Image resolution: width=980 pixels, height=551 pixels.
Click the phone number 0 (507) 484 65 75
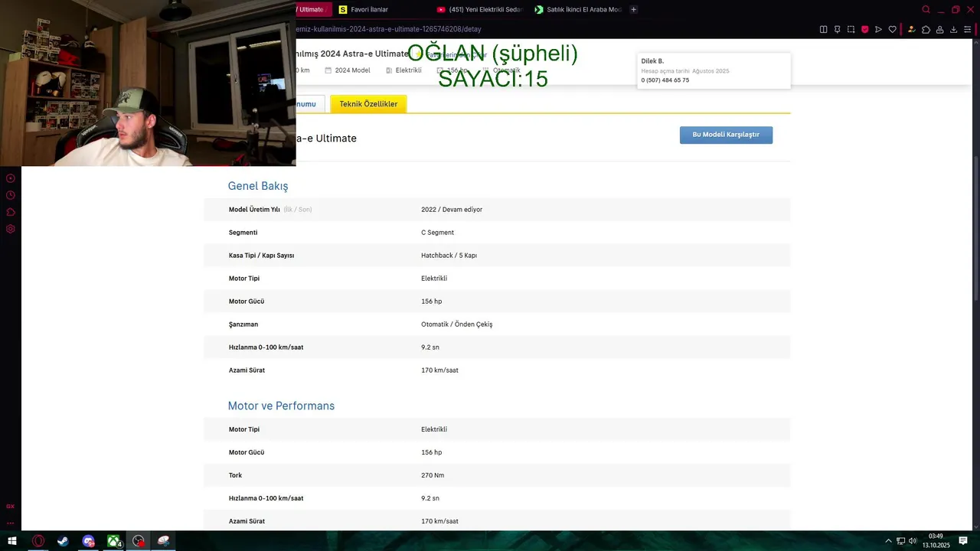(x=665, y=80)
